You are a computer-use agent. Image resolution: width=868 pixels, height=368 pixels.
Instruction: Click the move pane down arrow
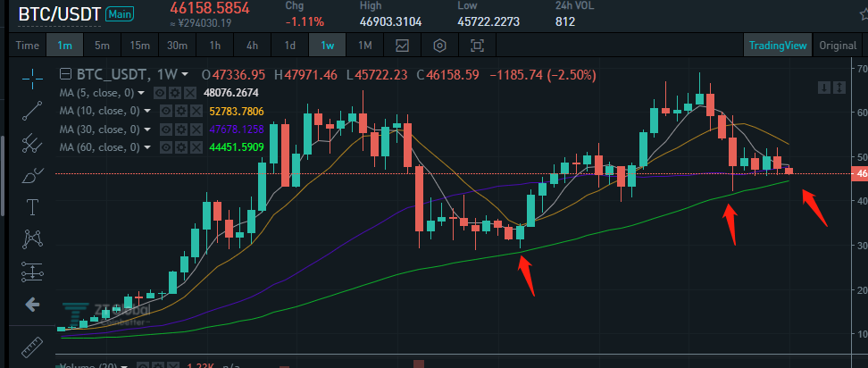tap(825, 88)
